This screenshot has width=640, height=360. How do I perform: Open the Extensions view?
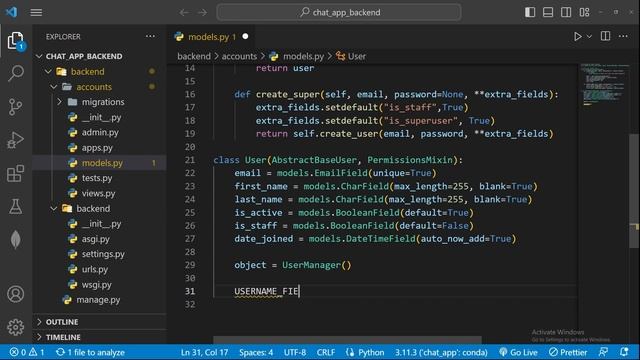[16, 173]
